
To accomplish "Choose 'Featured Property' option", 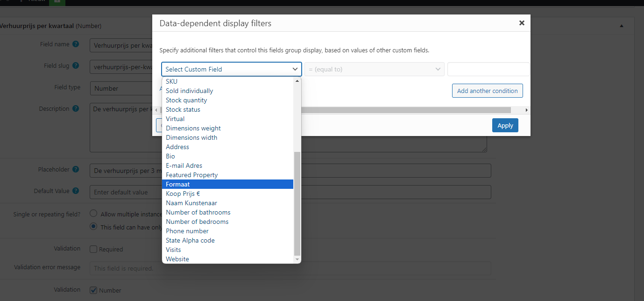I will coord(227,175).
